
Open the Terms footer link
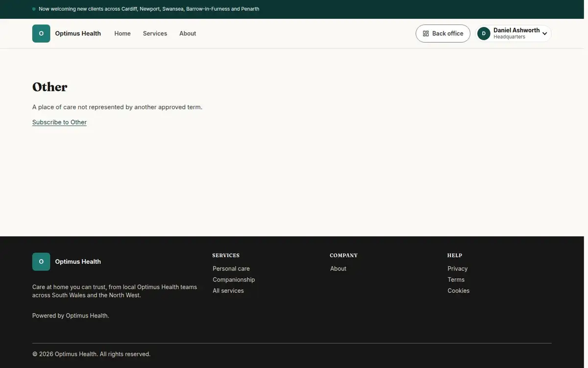(456, 280)
